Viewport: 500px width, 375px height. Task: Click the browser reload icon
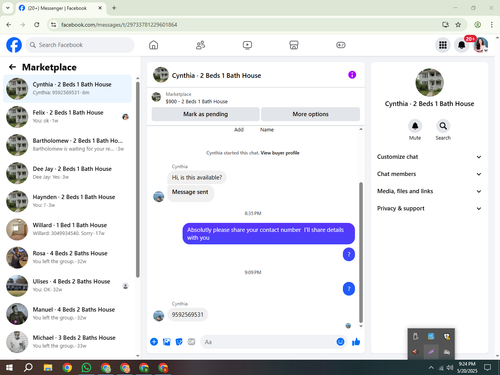tap(37, 25)
